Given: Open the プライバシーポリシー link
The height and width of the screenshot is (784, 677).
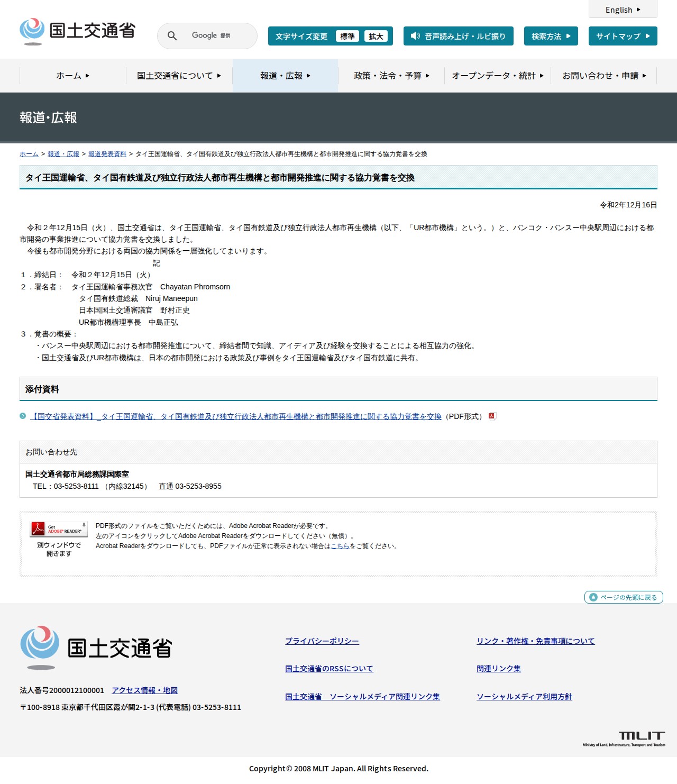Looking at the screenshot, I should pyautogui.click(x=322, y=641).
